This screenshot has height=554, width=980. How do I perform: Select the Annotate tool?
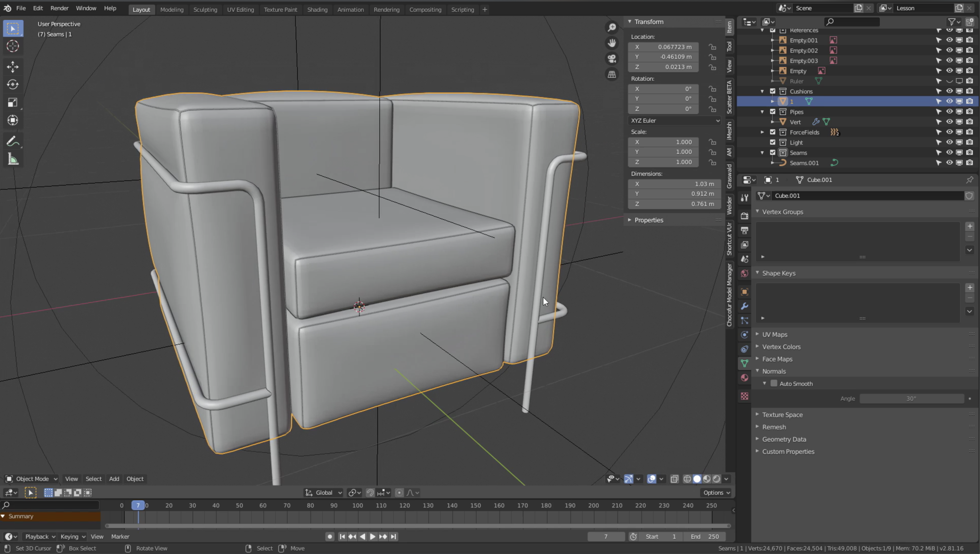13,141
